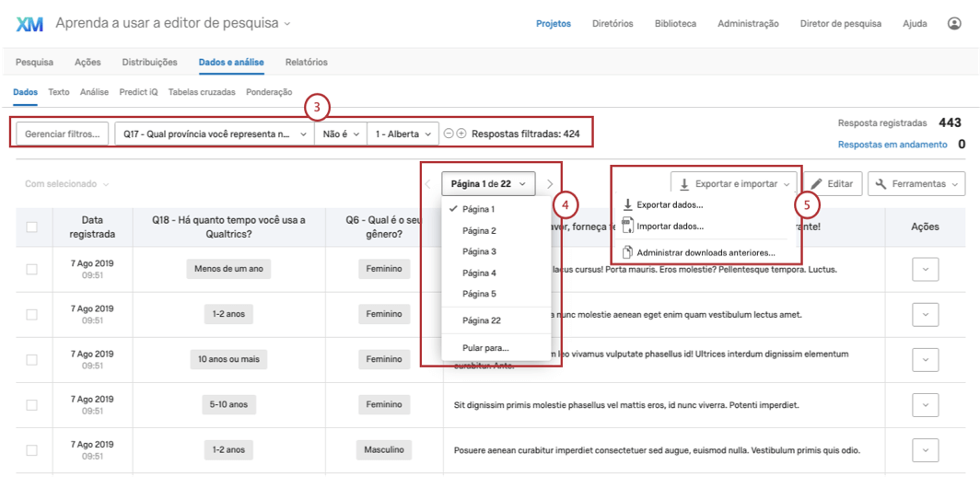Open the Análise sub-tab

94,91
